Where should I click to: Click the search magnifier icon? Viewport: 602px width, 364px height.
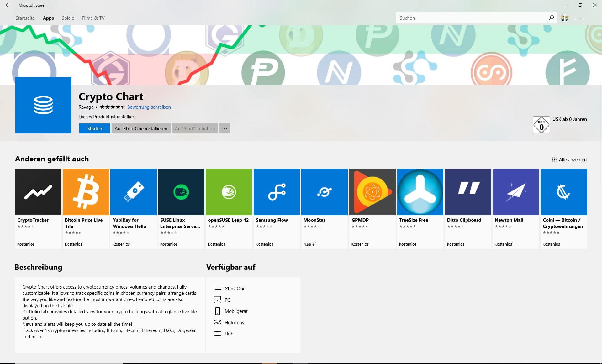pyautogui.click(x=551, y=18)
